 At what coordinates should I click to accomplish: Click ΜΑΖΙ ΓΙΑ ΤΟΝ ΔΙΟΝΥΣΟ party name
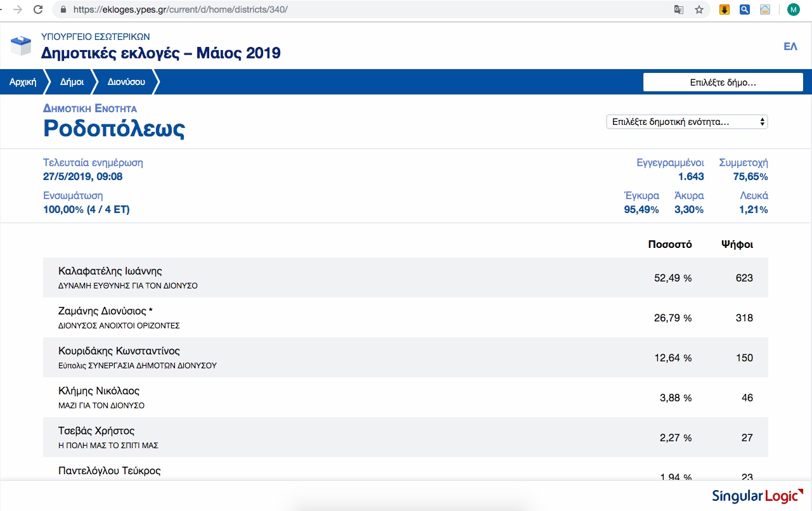101,406
